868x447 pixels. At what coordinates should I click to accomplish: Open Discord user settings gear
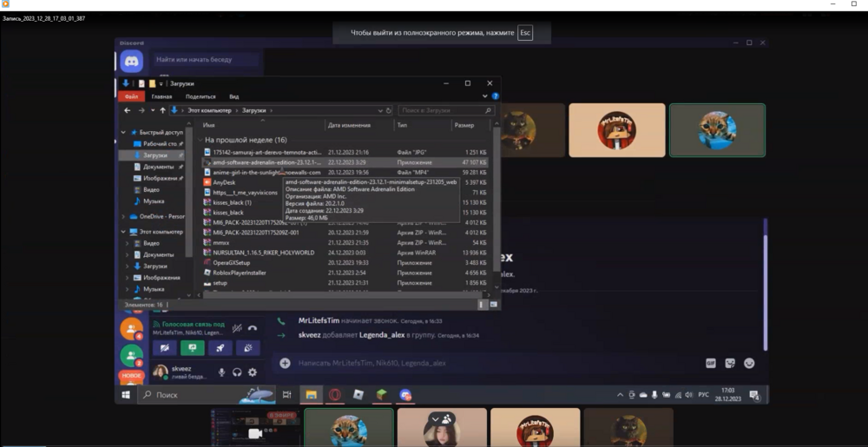253,372
